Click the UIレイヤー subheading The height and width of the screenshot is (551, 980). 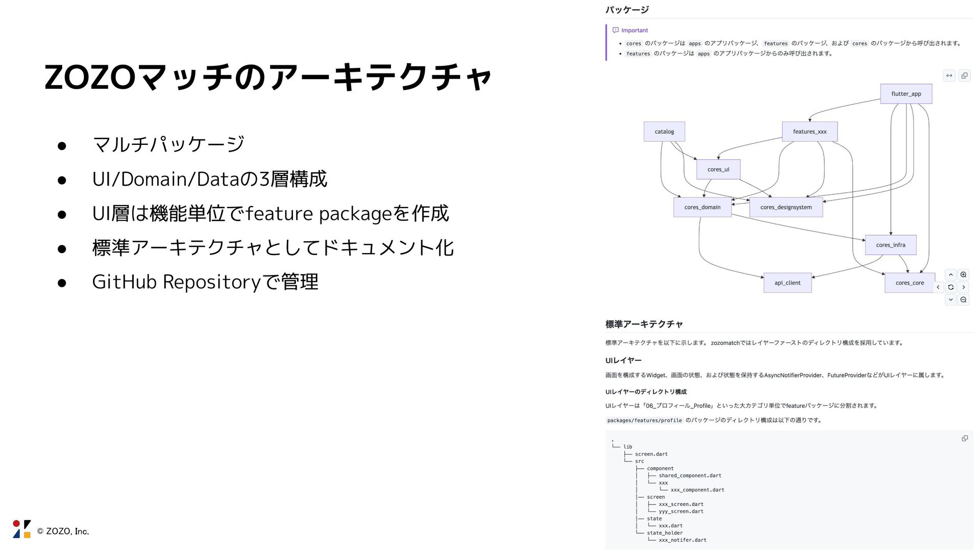pyautogui.click(x=623, y=360)
